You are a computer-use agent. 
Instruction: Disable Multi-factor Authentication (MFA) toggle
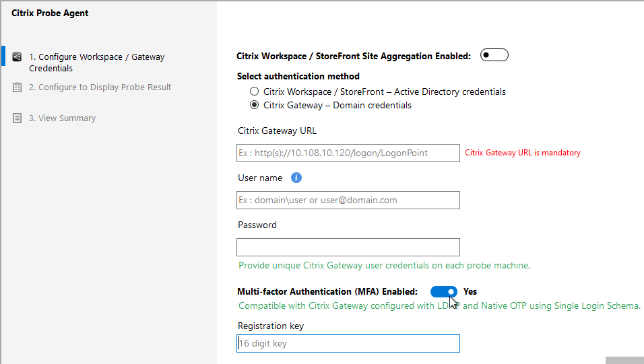(443, 291)
